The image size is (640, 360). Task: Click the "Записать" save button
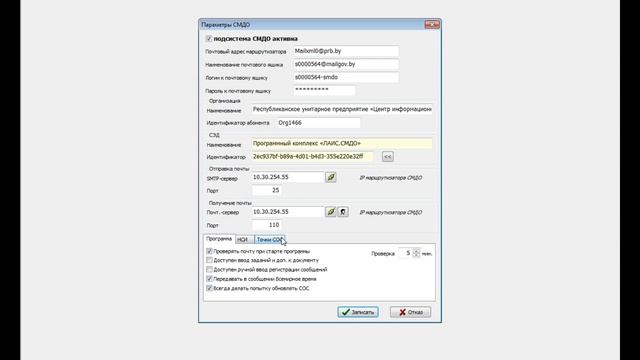tap(358, 312)
